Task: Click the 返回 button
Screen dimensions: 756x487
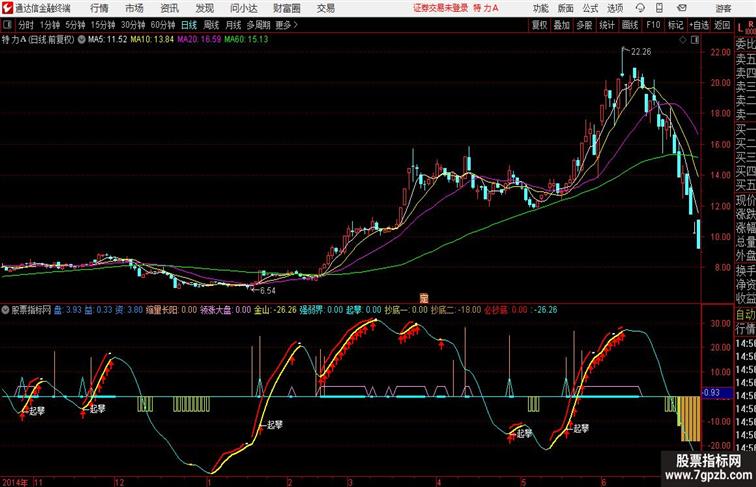Action: point(722,25)
